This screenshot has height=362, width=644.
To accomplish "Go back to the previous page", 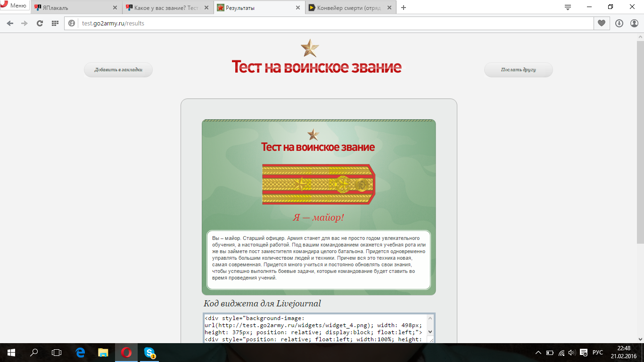I will click(x=10, y=23).
